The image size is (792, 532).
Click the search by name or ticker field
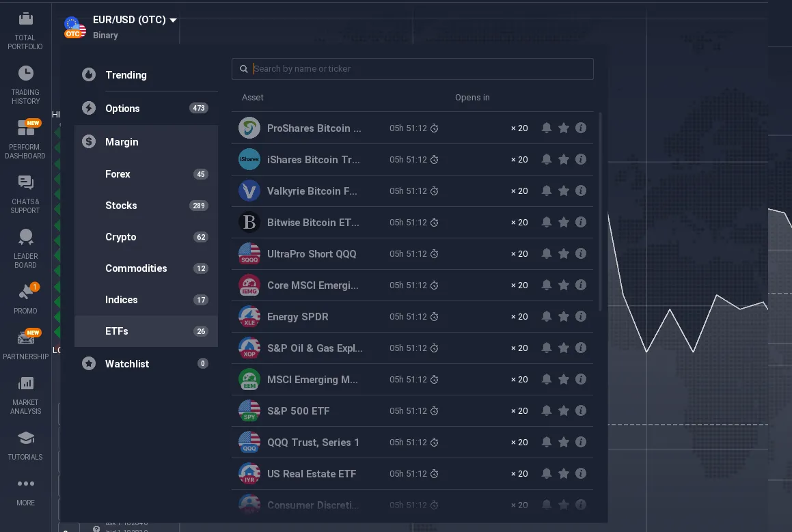pyautogui.click(x=417, y=69)
